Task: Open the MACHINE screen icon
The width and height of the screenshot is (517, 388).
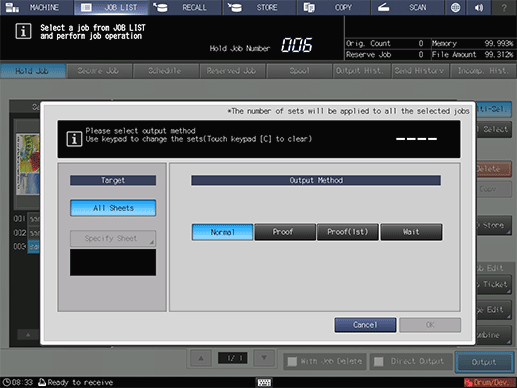Action: point(12,7)
